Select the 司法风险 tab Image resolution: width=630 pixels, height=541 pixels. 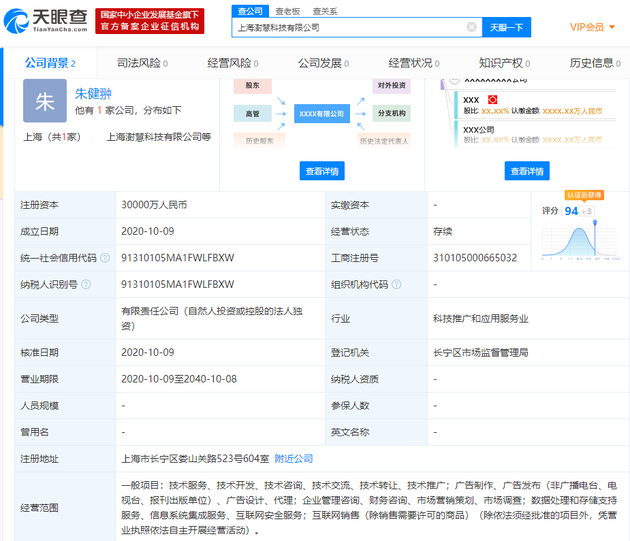point(142,63)
